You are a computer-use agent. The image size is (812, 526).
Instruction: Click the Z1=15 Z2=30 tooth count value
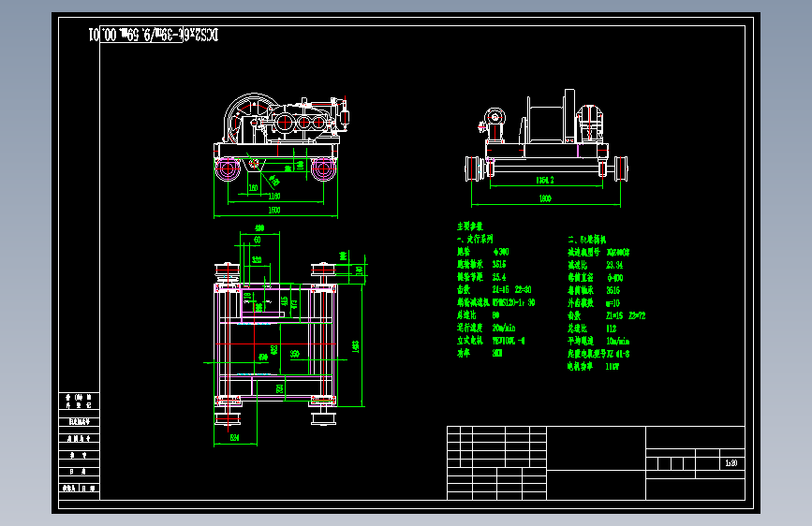(x=511, y=289)
